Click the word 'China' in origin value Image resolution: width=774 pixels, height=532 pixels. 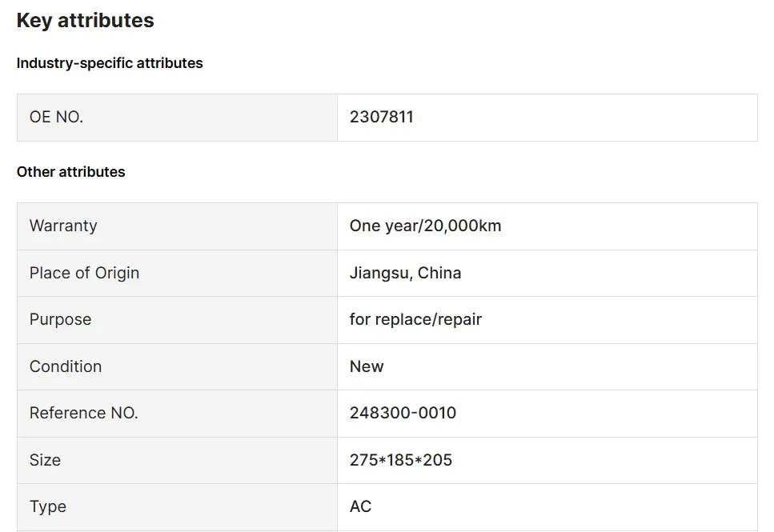tap(439, 273)
